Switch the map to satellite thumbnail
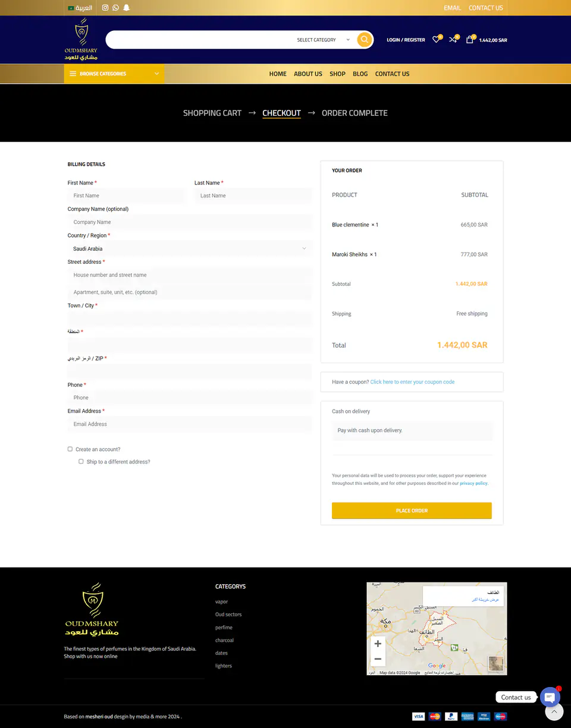This screenshot has height=728, width=571. pos(495,663)
